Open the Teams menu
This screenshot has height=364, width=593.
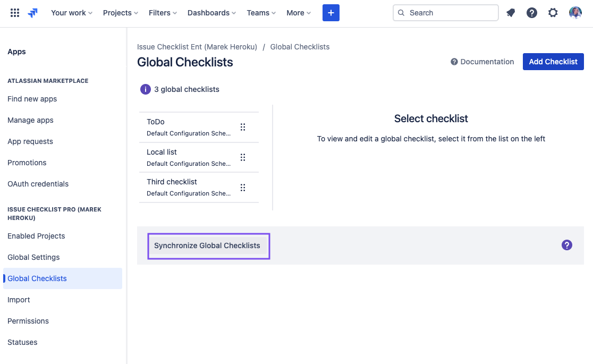coord(260,12)
